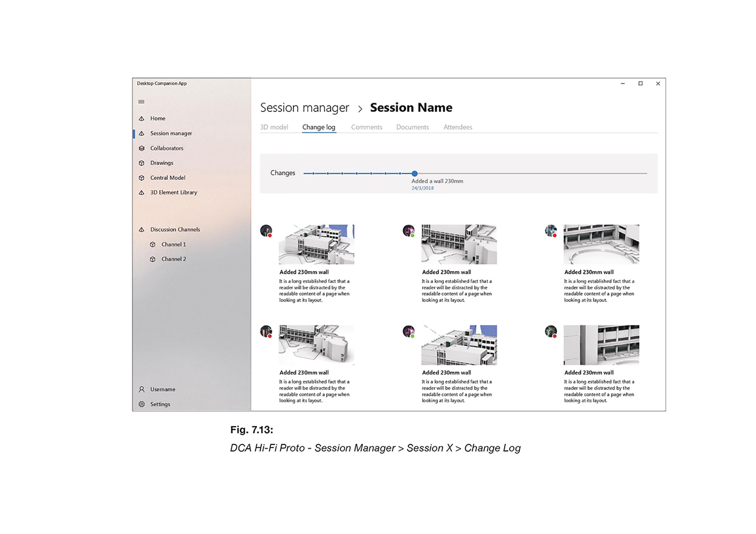Switch to the 3D model tab

coord(274,127)
